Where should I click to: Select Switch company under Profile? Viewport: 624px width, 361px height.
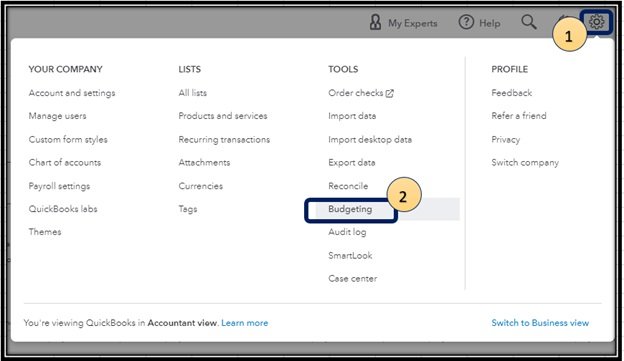pos(525,162)
